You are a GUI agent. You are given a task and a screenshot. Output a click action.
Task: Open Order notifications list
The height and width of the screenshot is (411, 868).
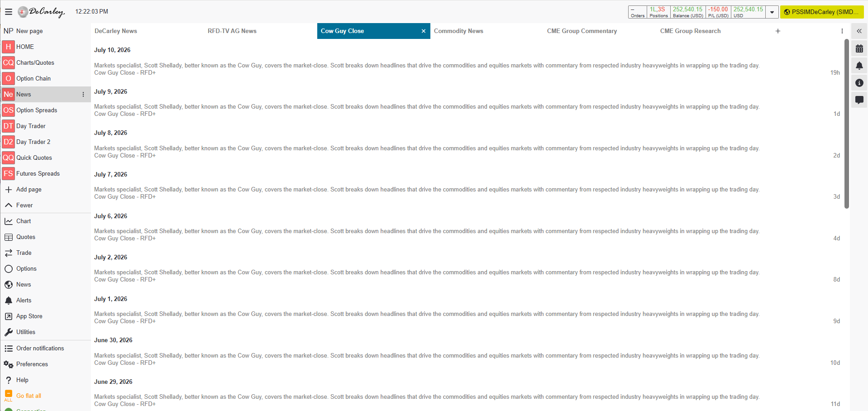coord(46,348)
